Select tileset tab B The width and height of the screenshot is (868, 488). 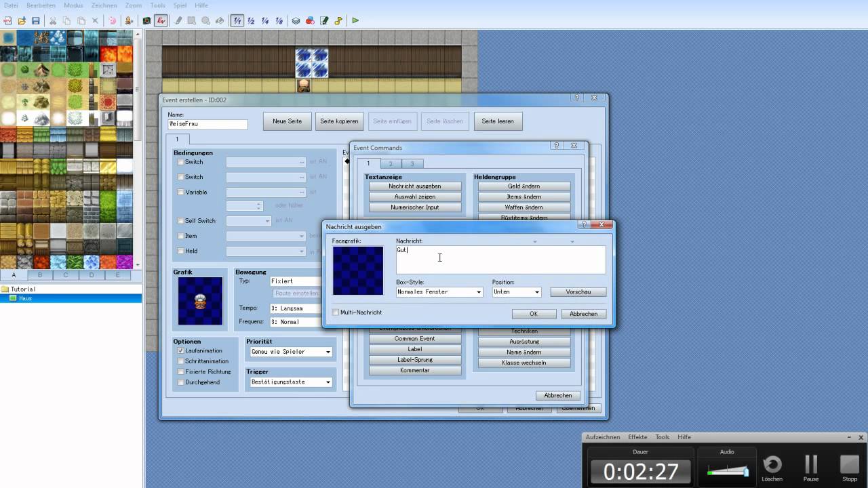(x=39, y=274)
